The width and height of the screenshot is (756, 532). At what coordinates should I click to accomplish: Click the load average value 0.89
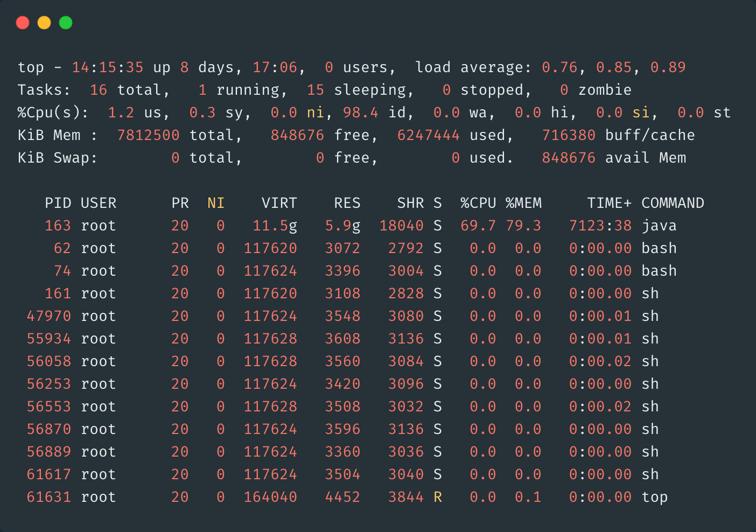coord(668,67)
